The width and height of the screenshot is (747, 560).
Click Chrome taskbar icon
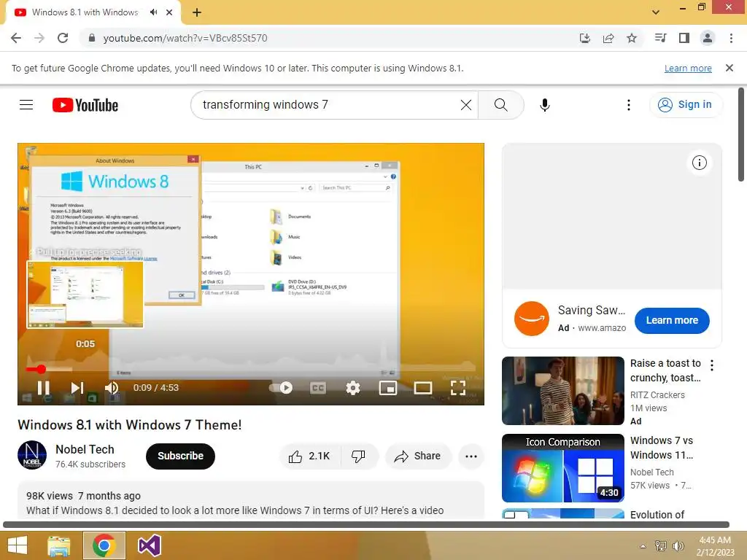coord(104,545)
